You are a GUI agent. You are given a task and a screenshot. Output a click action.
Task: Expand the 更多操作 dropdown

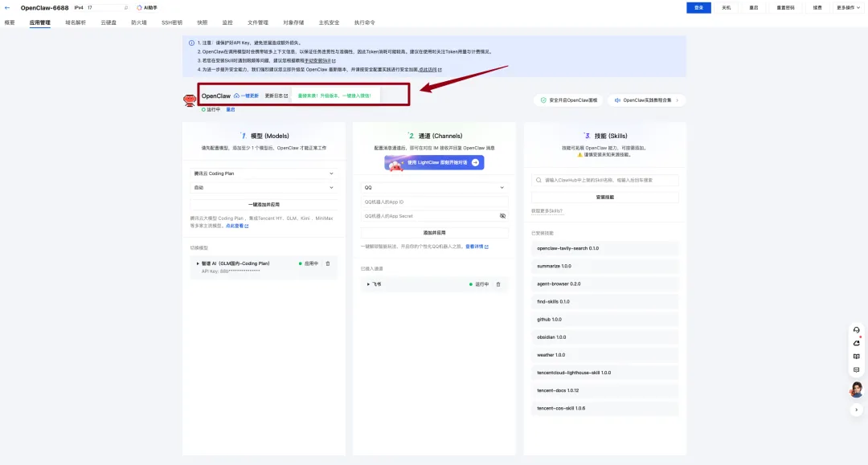coord(848,8)
